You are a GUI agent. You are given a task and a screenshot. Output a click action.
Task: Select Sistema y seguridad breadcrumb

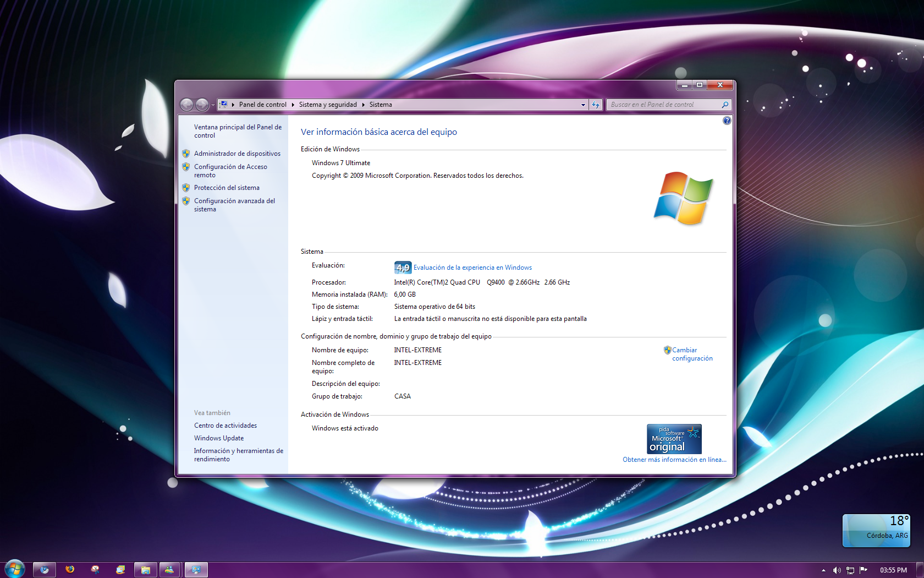point(328,105)
